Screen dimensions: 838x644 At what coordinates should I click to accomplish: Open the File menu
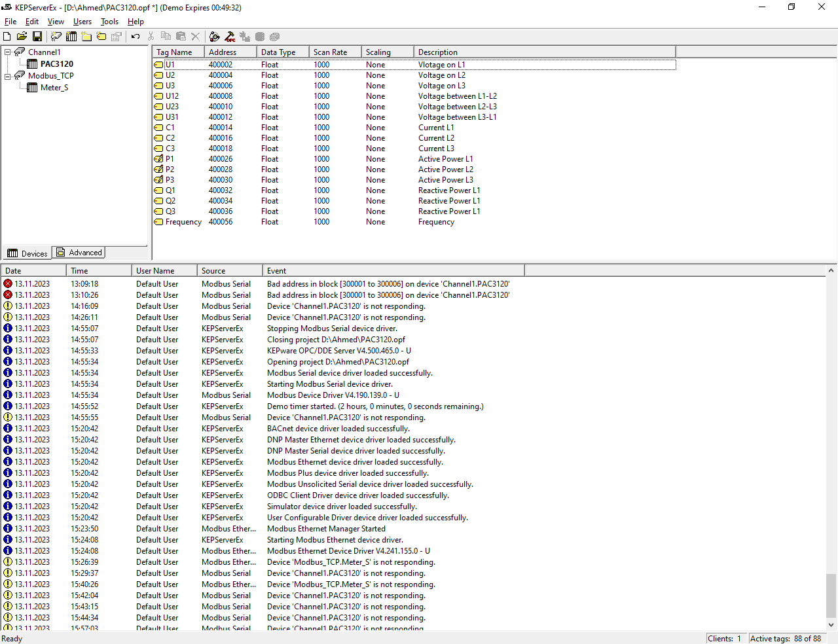10,22
